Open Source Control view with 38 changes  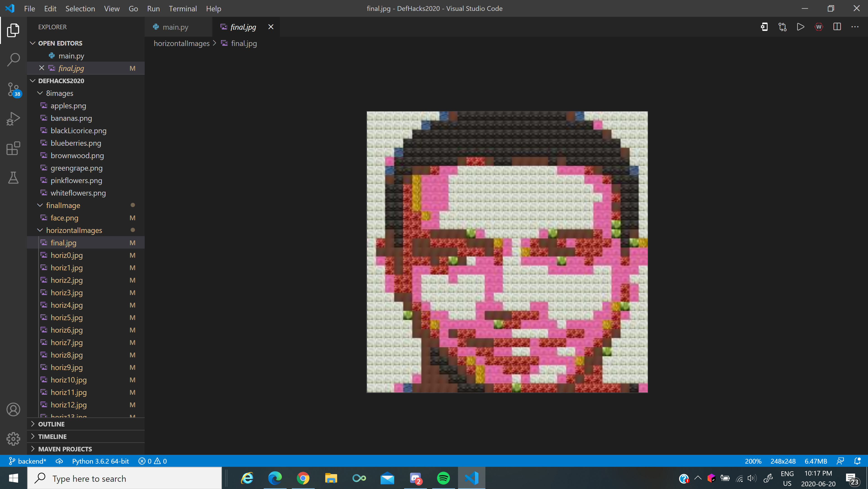point(13,89)
